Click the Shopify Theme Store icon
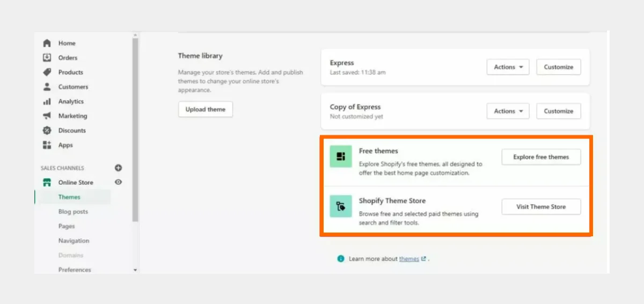Image resolution: width=644 pixels, height=304 pixels. 341,206
